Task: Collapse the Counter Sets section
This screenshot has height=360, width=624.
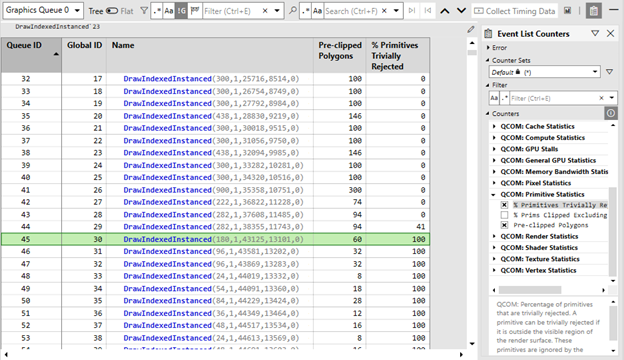Action: click(x=488, y=60)
